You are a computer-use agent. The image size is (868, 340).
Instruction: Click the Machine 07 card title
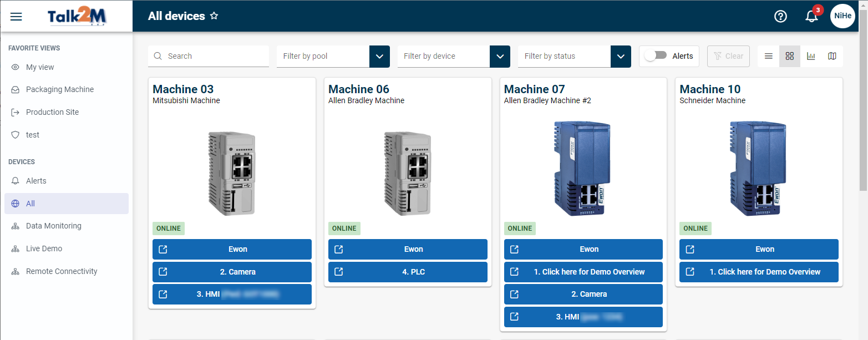pyautogui.click(x=534, y=89)
